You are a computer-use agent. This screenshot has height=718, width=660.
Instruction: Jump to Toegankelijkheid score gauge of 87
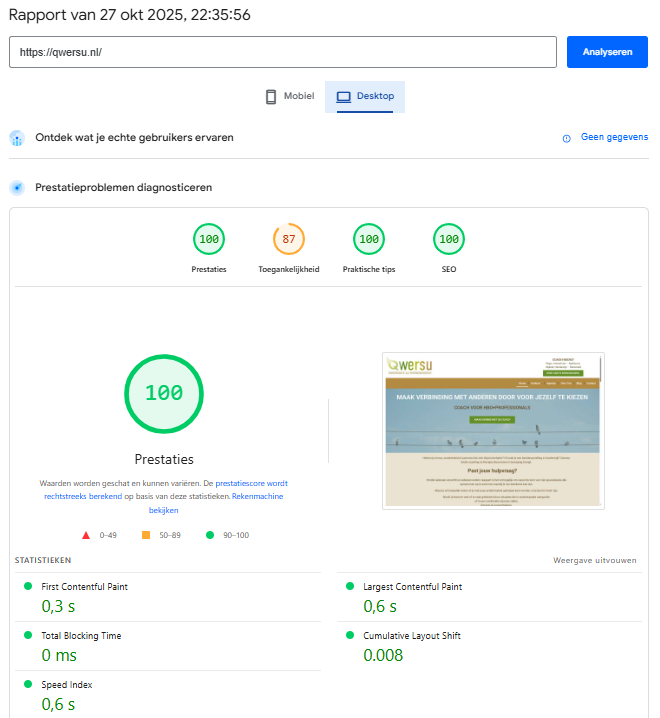pos(289,240)
